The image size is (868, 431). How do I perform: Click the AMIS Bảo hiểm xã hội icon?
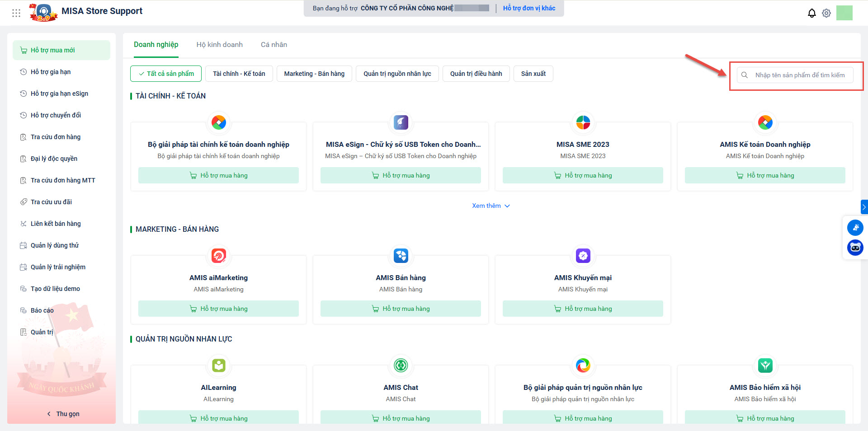(765, 365)
